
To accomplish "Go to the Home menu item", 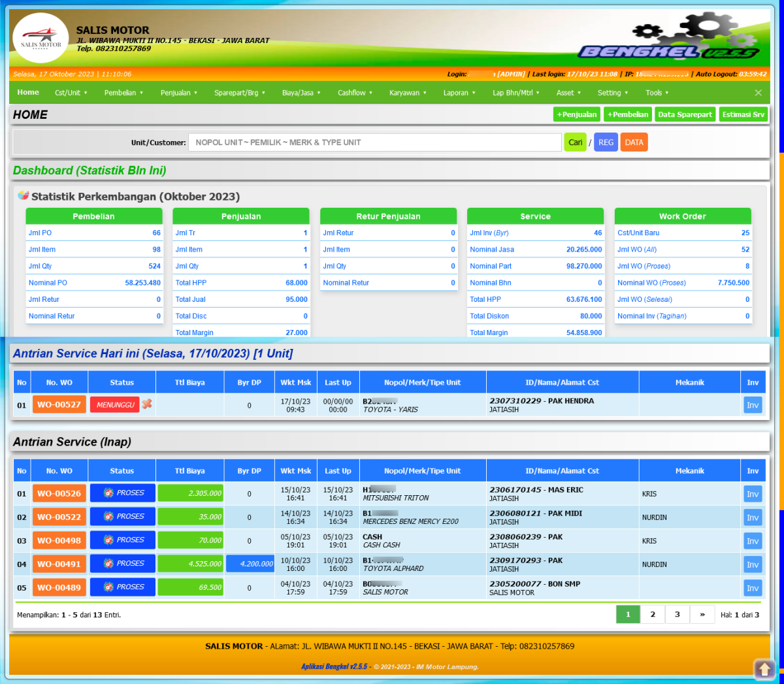I will (x=28, y=93).
